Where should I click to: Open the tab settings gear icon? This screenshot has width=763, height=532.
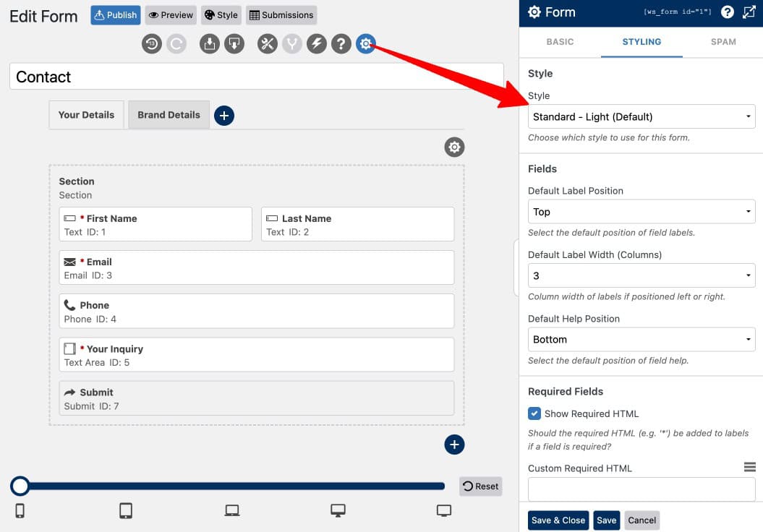coord(454,147)
